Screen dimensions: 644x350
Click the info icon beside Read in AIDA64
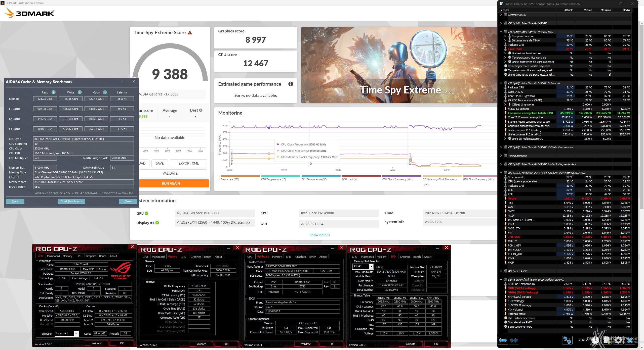(x=54, y=92)
